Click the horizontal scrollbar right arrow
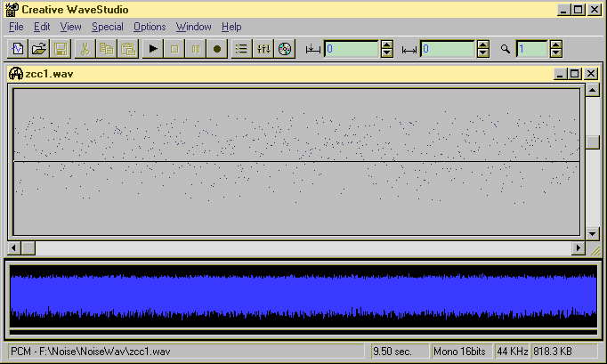 579,247
